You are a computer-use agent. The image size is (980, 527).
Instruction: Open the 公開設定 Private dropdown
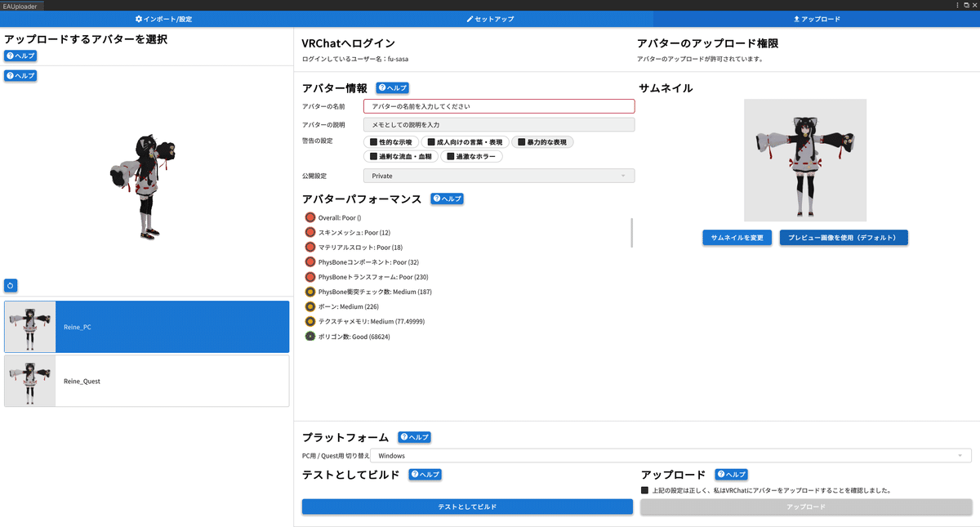(x=499, y=176)
